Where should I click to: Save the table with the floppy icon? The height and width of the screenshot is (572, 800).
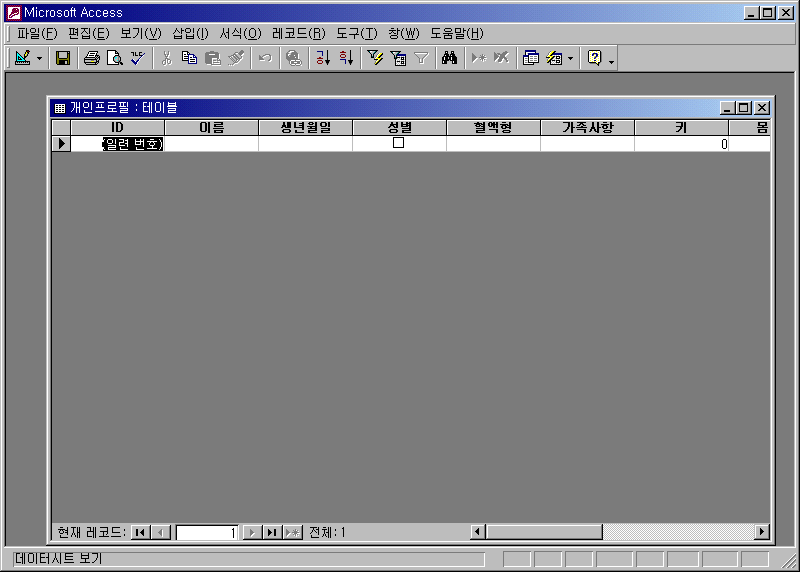click(63, 58)
